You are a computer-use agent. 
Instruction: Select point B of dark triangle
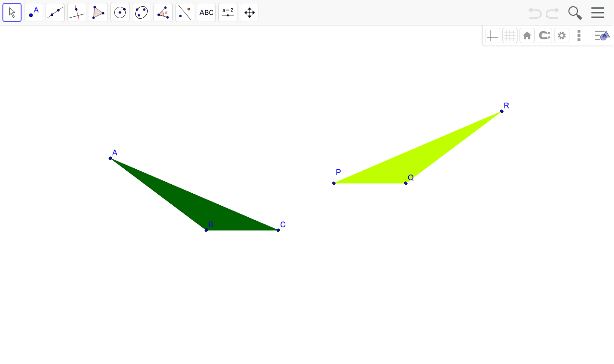[206, 230]
